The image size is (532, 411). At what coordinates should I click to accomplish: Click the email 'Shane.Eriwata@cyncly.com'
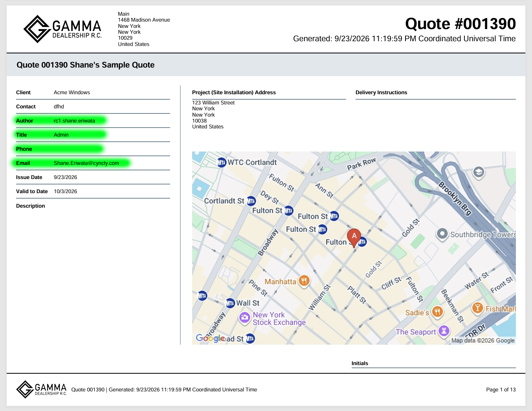(x=86, y=163)
